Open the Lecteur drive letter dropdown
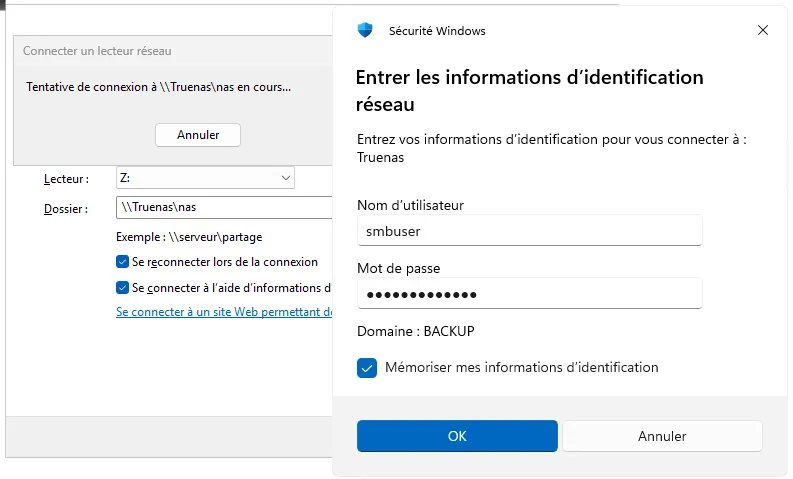Image resolution: width=793 pixels, height=479 pixels. coord(205,178)
